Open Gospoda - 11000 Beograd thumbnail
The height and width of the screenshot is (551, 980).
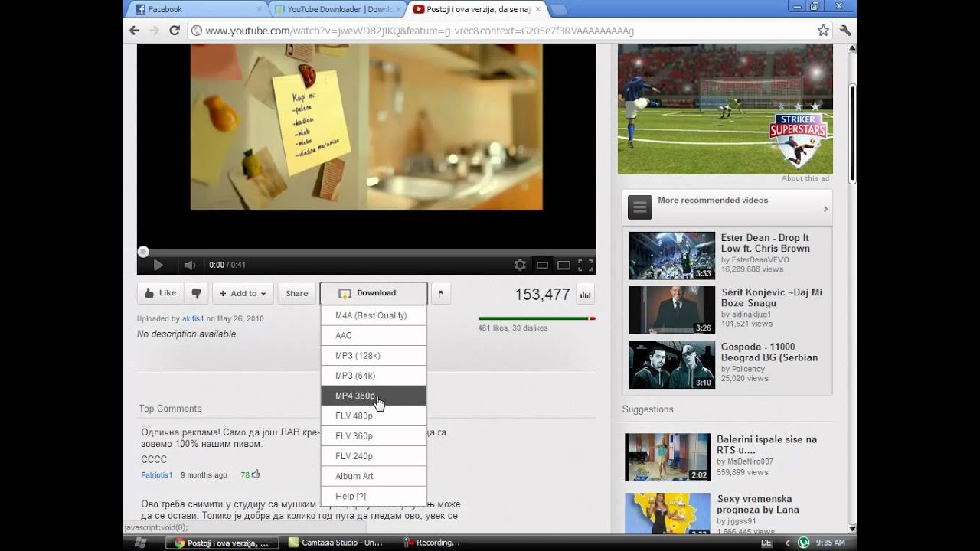click(x=672, y=364)
